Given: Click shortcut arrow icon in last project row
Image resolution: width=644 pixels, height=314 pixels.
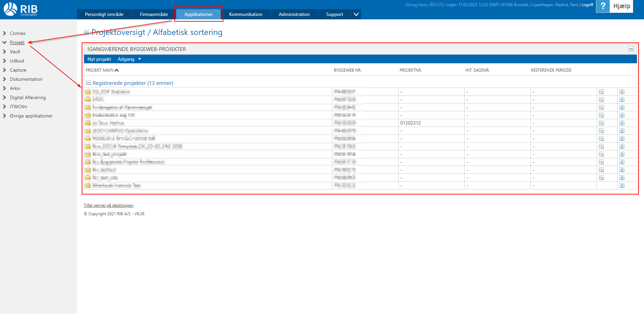Looking at the screenshot, I should [622, 186].
